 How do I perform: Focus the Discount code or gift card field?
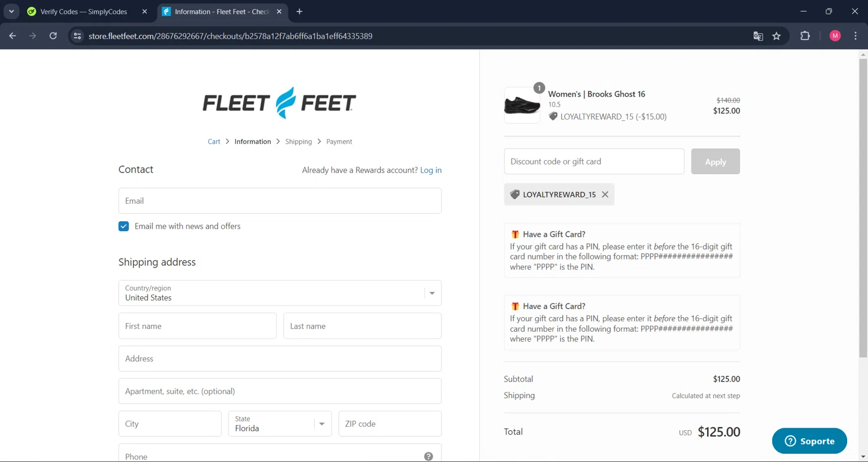coord(594,162)
